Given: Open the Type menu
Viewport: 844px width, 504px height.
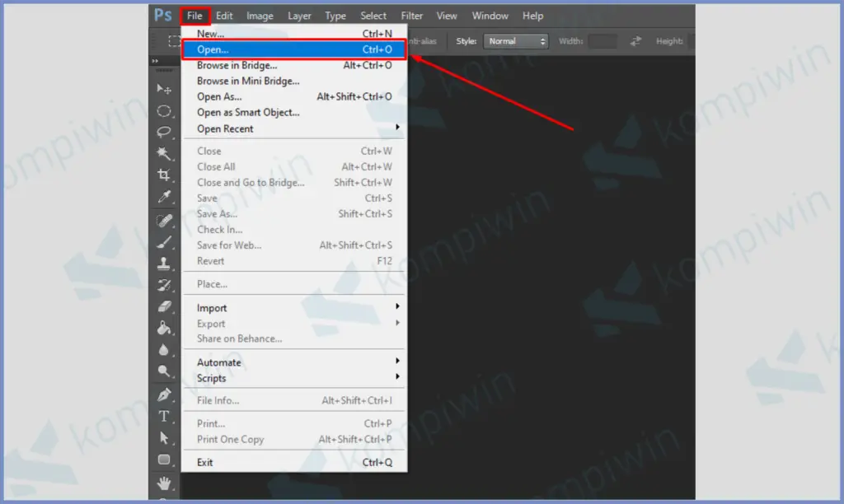Looking at the screenshot, I should coord(335,16).
